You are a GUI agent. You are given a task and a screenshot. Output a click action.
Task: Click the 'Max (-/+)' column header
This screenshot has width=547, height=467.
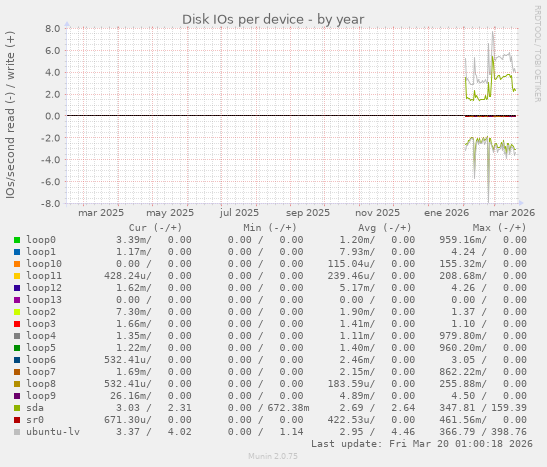500,228
